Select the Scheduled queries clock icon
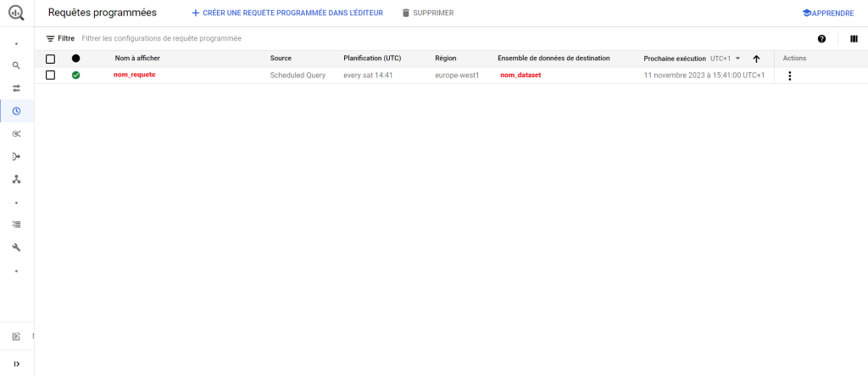868x376 pixels. [16, 111]
